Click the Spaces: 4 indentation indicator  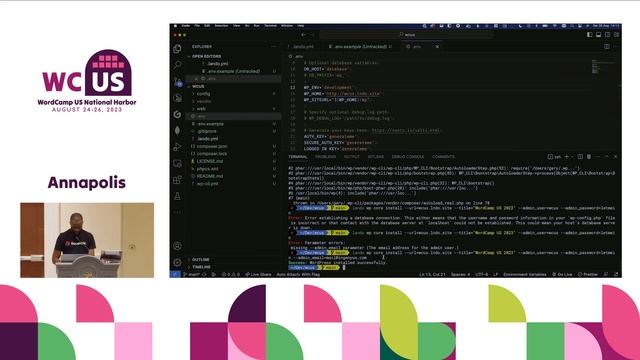[x=460, y=274]
